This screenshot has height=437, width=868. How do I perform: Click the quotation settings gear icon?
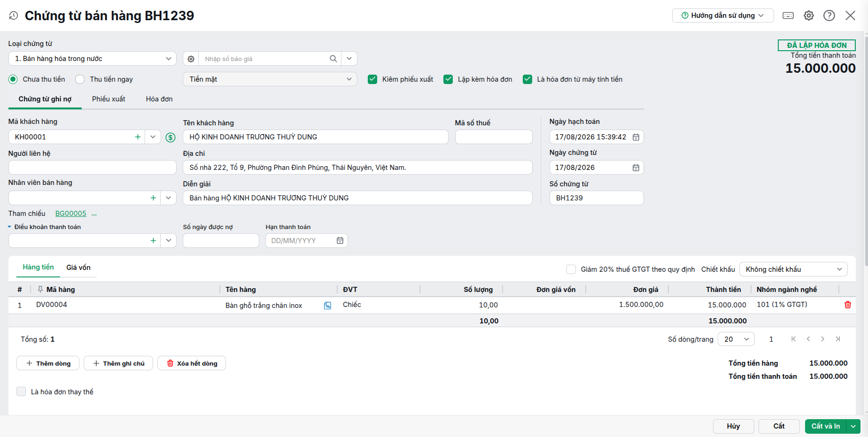191,59
